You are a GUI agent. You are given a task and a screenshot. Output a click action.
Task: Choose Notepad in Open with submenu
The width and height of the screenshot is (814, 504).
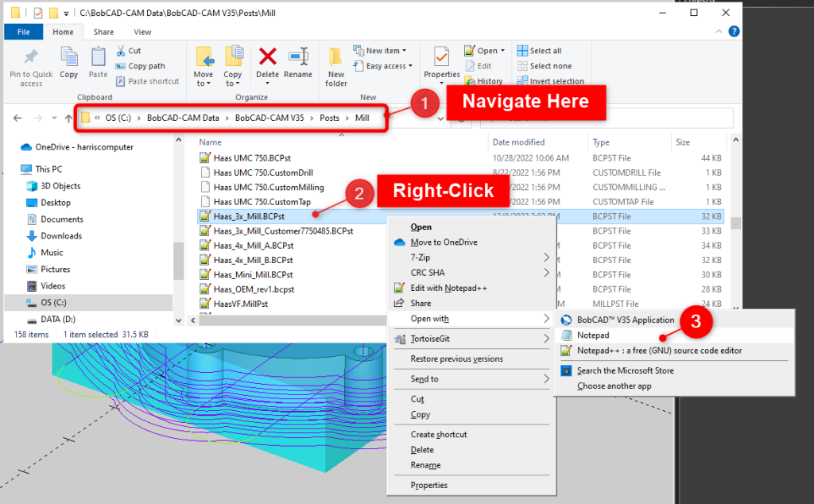click(x=593, y=335)
